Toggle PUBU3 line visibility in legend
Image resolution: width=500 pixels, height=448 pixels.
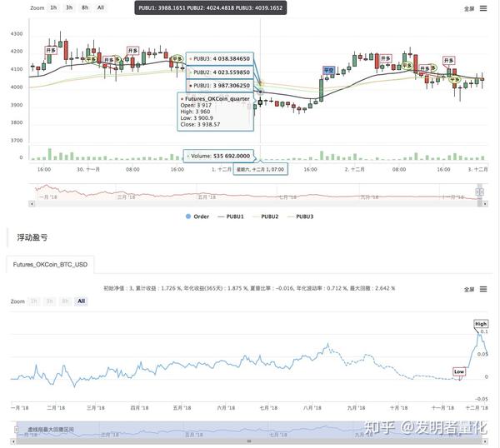(x=300, y=217)
